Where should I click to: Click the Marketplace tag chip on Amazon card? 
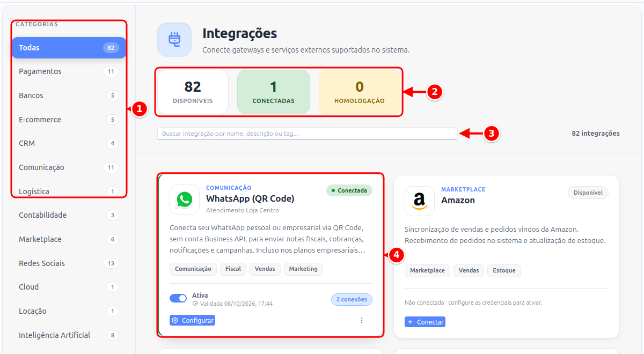click(427, 270)
